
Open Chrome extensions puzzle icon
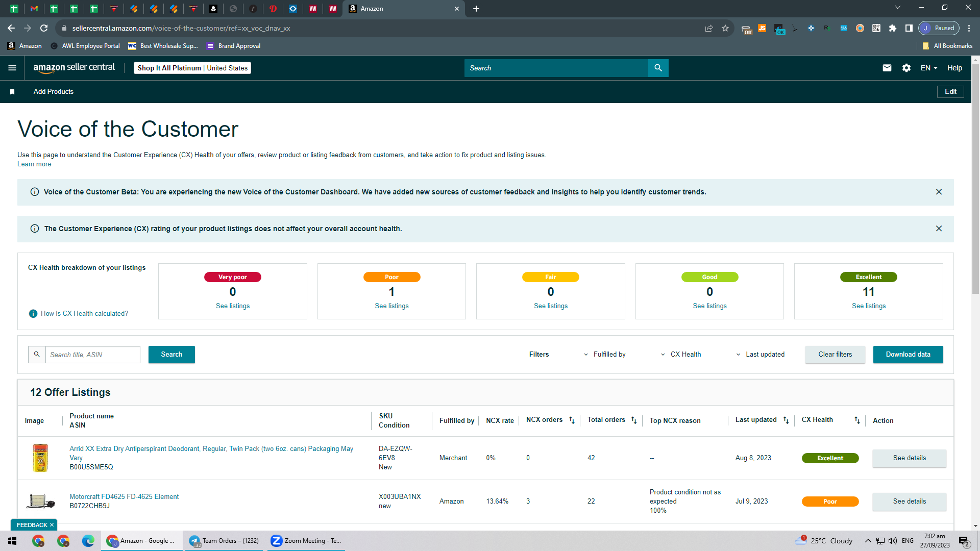pos(893,28)
